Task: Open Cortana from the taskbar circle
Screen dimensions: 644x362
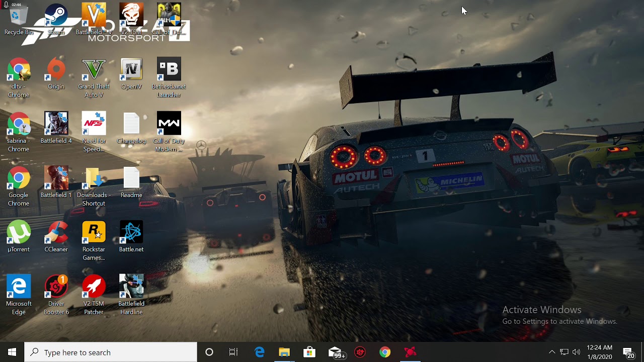Action: 209,352
